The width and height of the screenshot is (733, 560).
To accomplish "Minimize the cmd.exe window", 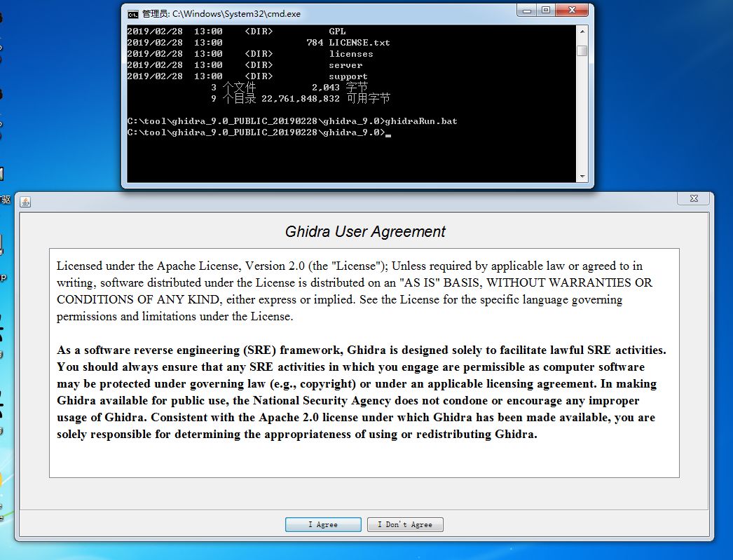I will point(527,11).
